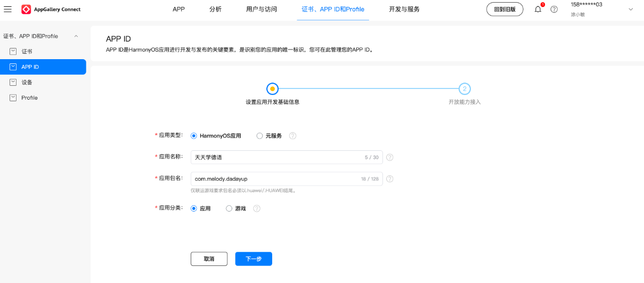This screenshot has width=644, height=283.
Task: Switch to the 分析 tab
Action: 215,10
